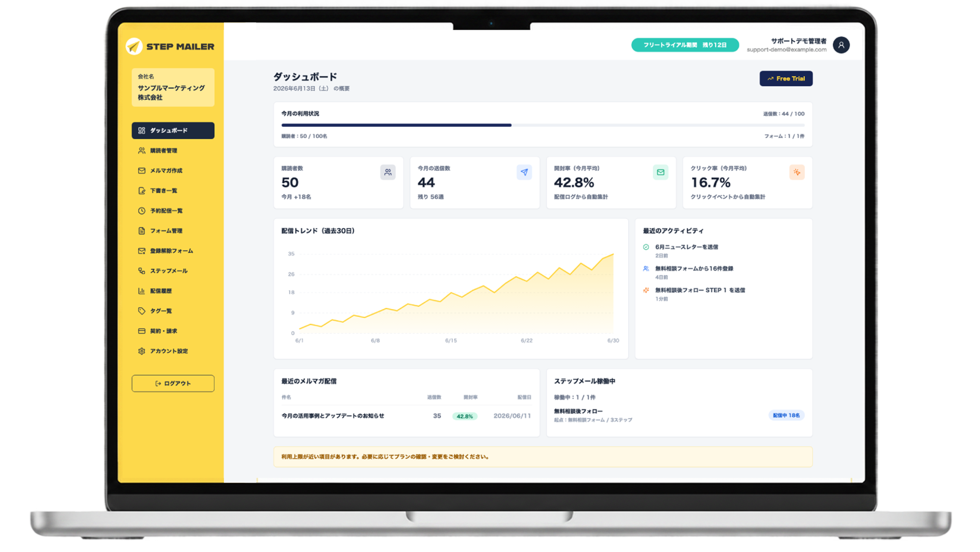Click the サンプルマーケティング株式会社 company box
The width and height of the screenshot is (980, 552).
point(173,87)
